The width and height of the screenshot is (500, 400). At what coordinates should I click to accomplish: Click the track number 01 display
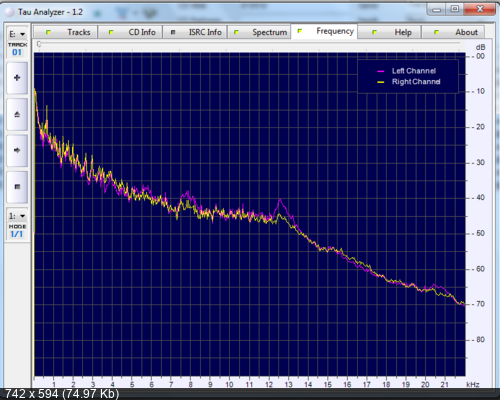click(x=17, y=52)
